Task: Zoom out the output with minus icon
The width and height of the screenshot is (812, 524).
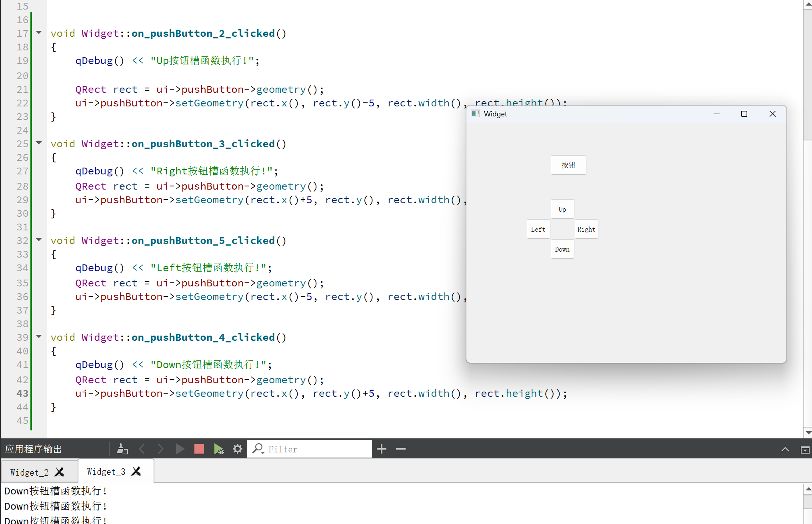Action: click(x=400, y=449)
